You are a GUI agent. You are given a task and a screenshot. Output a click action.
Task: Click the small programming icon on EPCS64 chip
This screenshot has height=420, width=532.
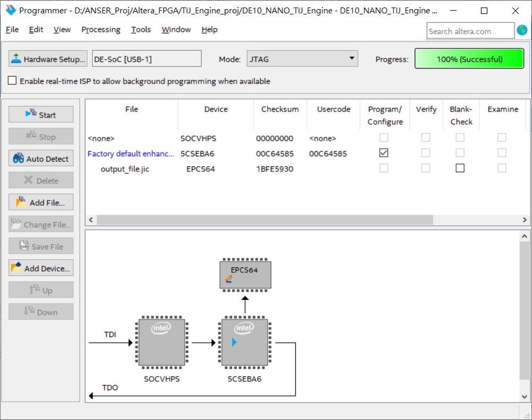coord(229,279)
